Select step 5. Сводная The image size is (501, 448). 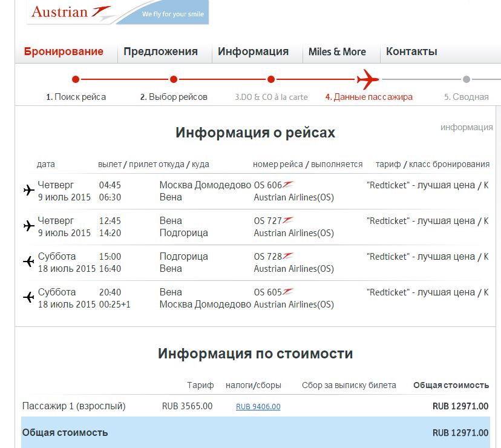coord(467,97)
